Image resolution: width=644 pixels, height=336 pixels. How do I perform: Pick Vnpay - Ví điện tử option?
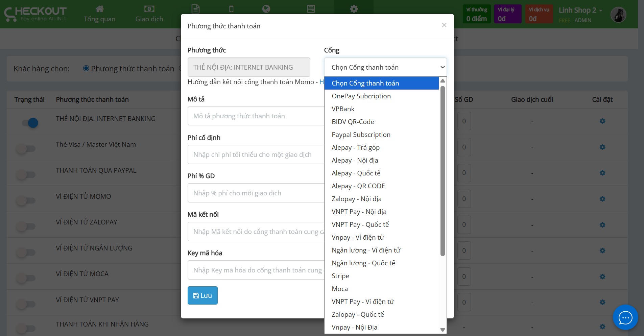tap(382, 237)
